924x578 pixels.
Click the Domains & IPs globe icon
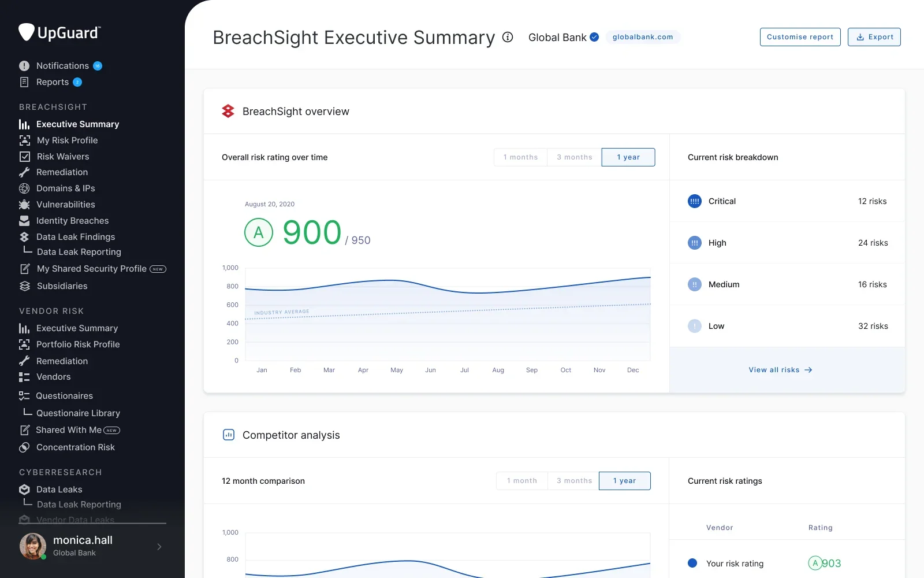pyautogui.click(x=24, y=188)
